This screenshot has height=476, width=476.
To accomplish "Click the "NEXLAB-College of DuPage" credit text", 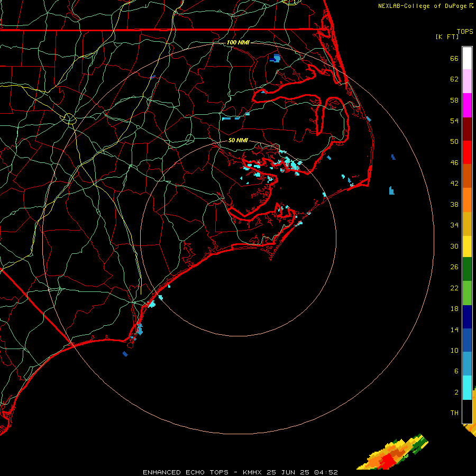I will pos(422,6).
